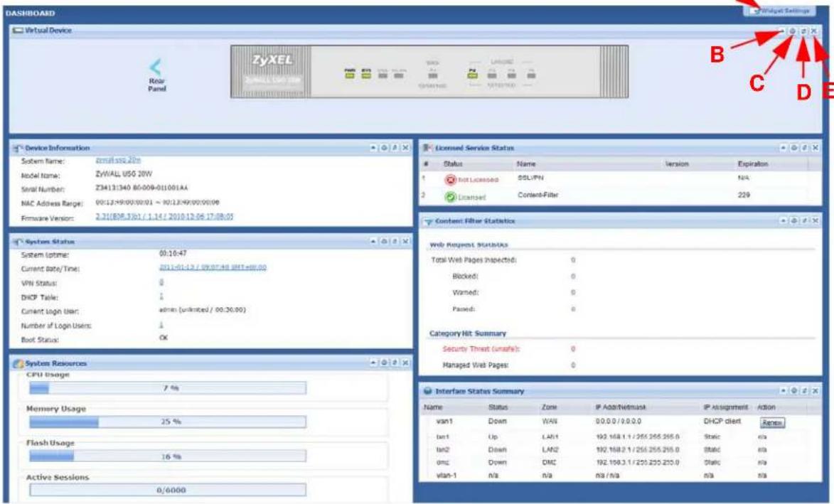Open the System Name link
834x504 pixels.
[x=118, y=160]
